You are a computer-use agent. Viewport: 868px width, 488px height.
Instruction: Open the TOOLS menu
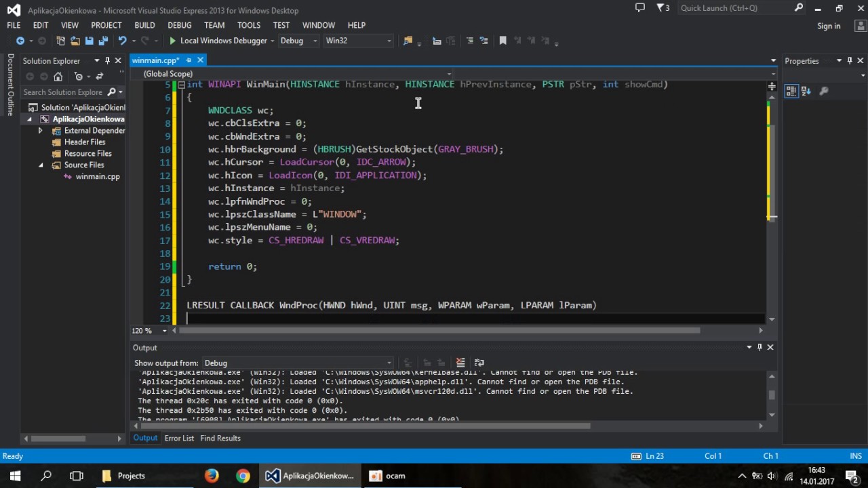click(x=249, y=25)
